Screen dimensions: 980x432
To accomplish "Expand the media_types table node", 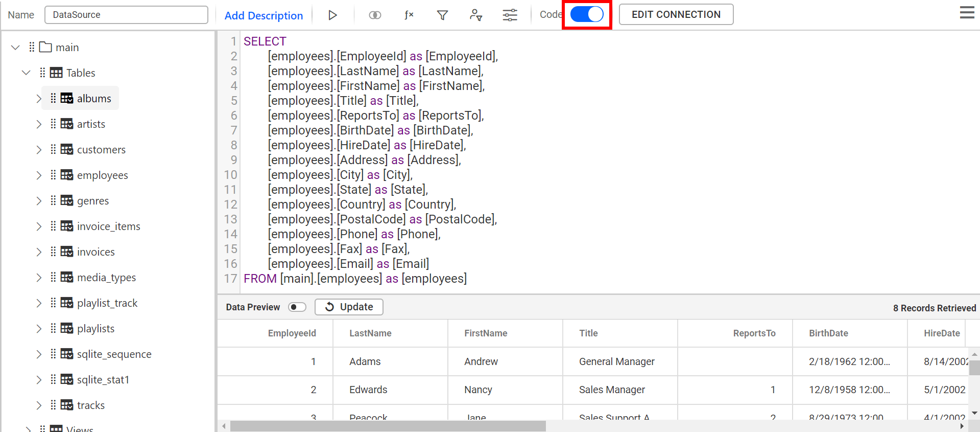I will 39,277.
